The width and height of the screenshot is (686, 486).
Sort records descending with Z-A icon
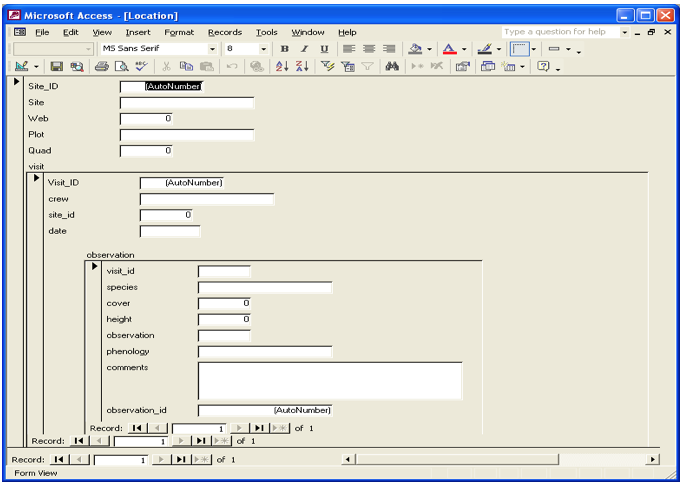pyautogui.click(x=302, y=66)
